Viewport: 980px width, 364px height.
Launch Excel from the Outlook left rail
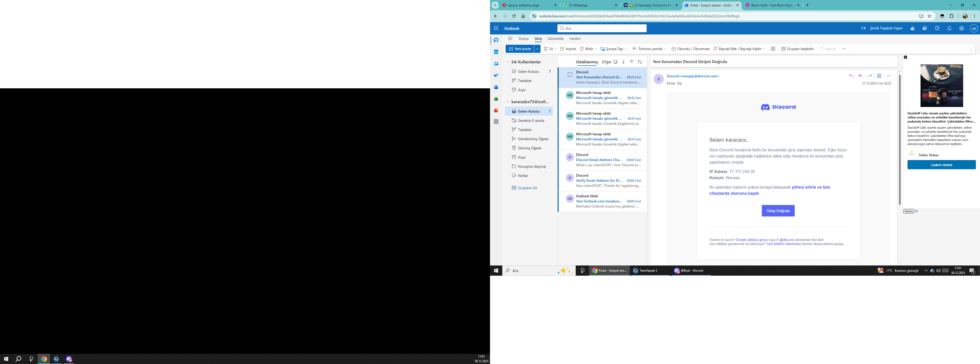point(496,99)
